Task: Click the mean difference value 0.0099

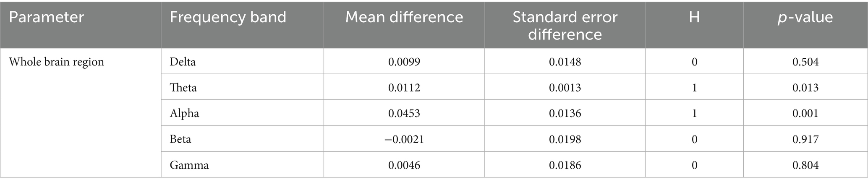Action: pyautogui.click(x=404, y=62)
